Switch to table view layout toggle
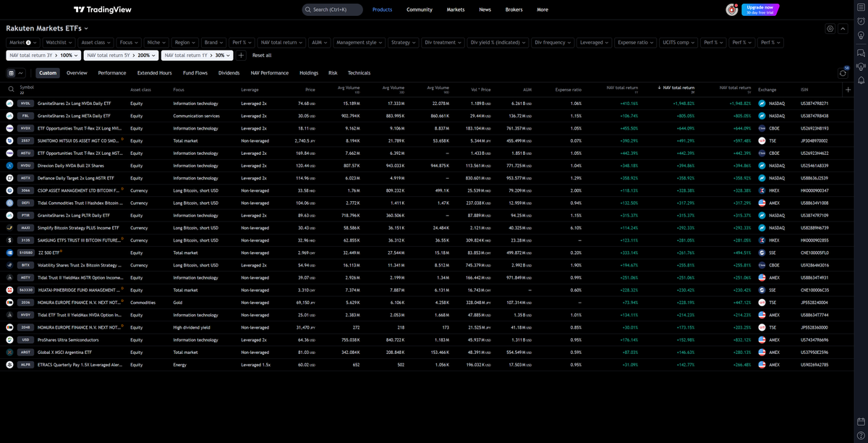868x443 pixels. (11, 73)
